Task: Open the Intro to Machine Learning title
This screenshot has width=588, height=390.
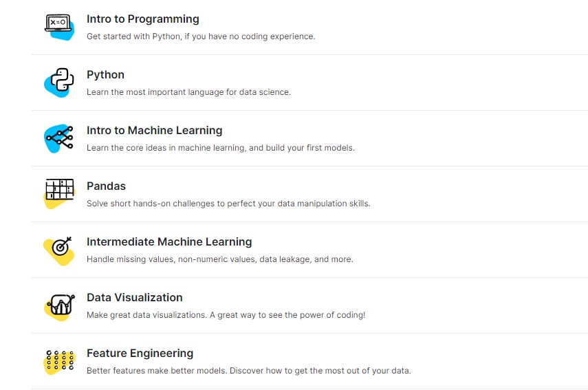Action: click(155, 130)
